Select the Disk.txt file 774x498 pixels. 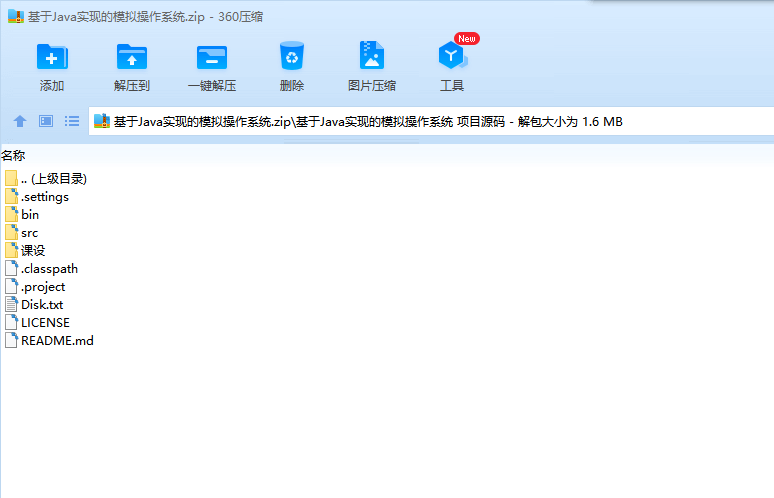(x=34, y=305)
